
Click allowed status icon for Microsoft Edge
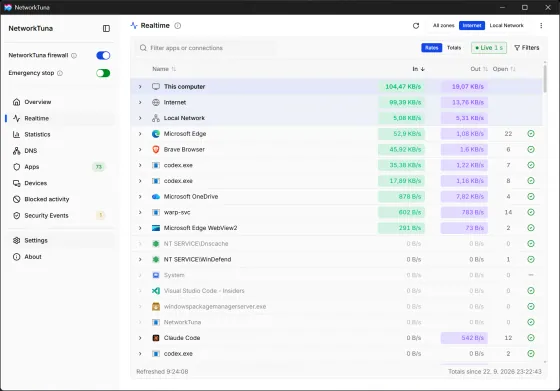[531, 134]
